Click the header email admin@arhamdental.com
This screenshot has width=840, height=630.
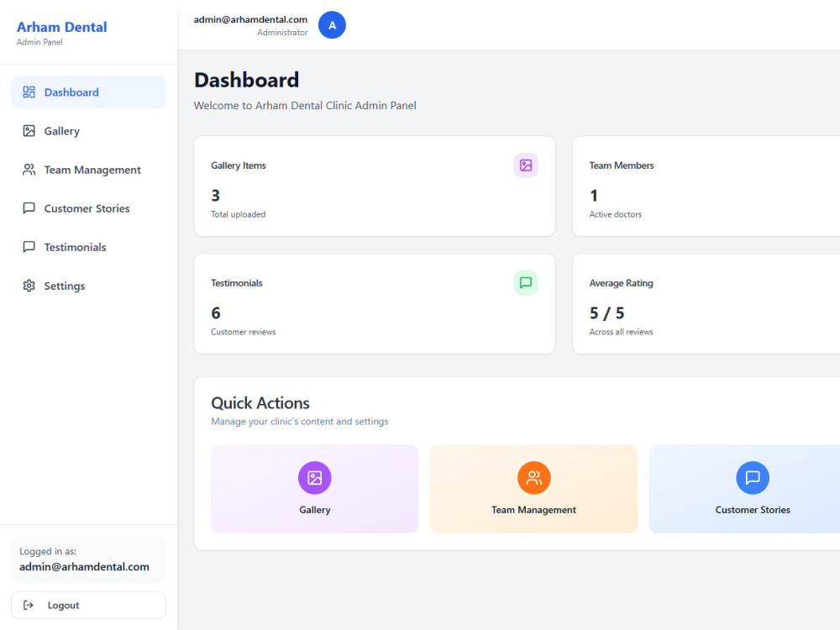click(250, 19)
